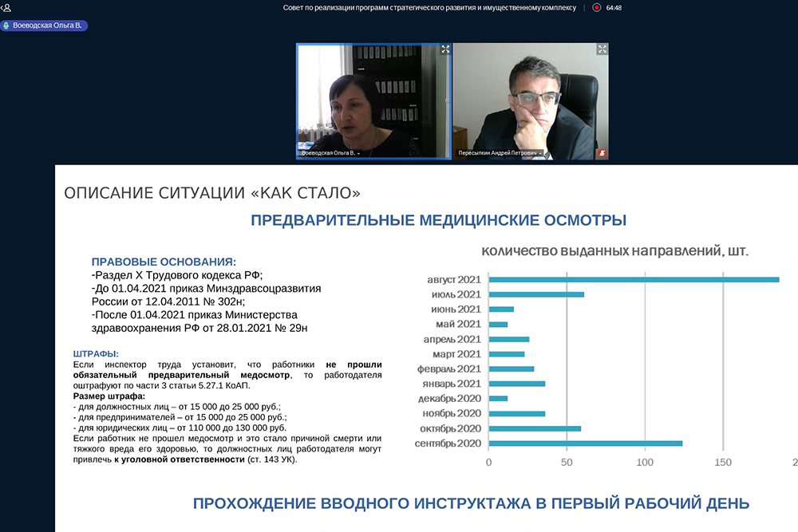The image size is (798, 532).
Task: Open the dropdown next to Воеводская Ольга В. name
Action: pos(359,153)
